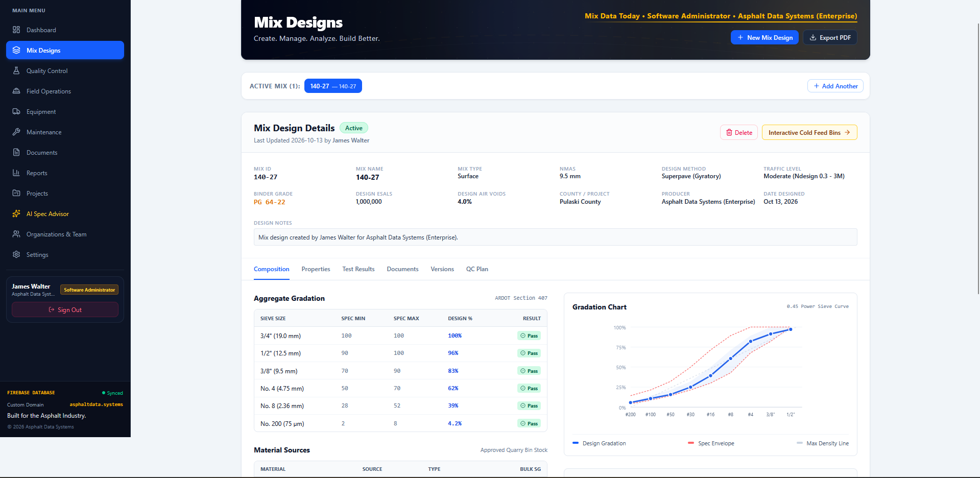
Task: Open the QC Plan tab
Action: pyautogui.click(x=477, y=269)
